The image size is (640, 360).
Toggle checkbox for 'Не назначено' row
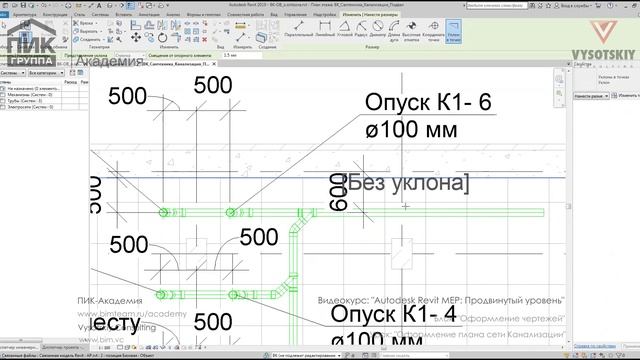(x=3, y=89)
